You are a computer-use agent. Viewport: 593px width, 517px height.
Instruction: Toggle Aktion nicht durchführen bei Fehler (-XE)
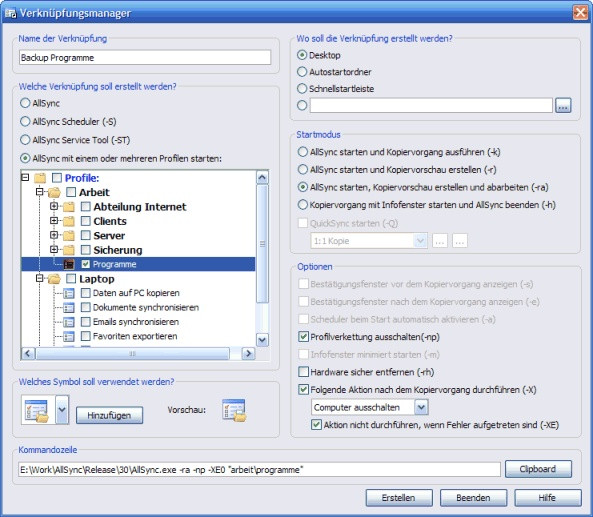click(x=316, y=425)
